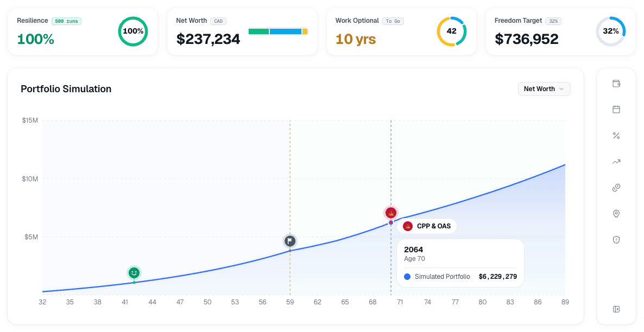Image resolution: width=644 pixels, height=332 pixels.
Task: Click the $10M axis label
Action: point(30,179)
